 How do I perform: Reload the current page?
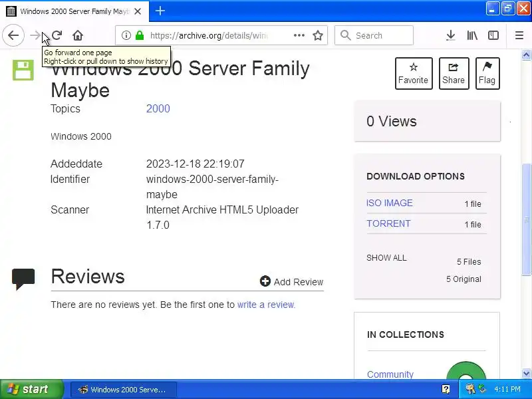57,35
